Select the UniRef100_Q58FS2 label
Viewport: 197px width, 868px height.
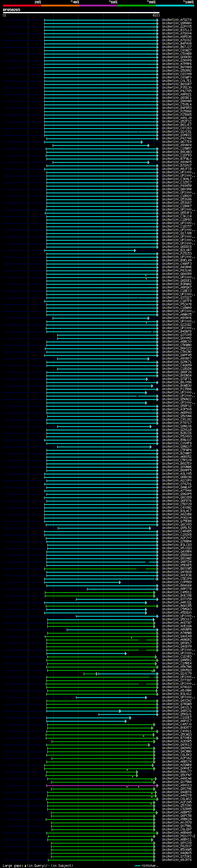point(177,406)
